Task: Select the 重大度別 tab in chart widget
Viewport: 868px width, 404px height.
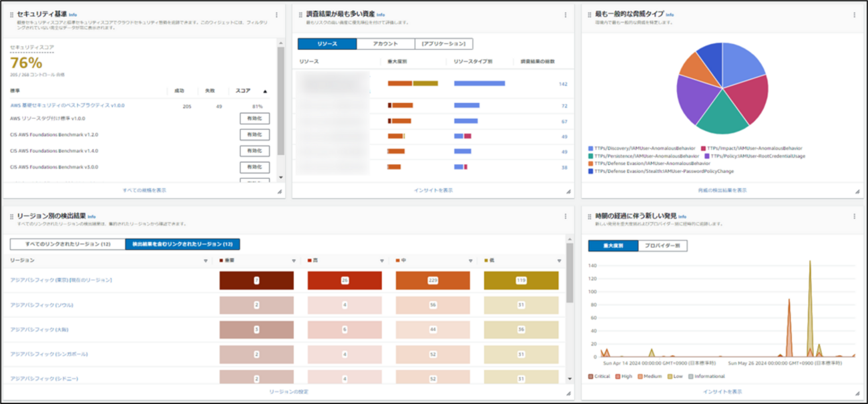Action: (x=613, y=246)
